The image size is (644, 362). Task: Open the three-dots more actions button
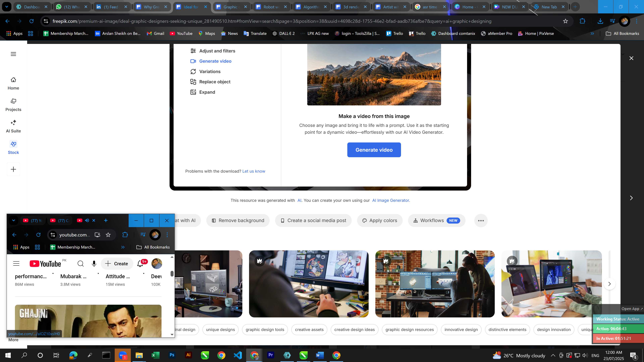(481, 221)
